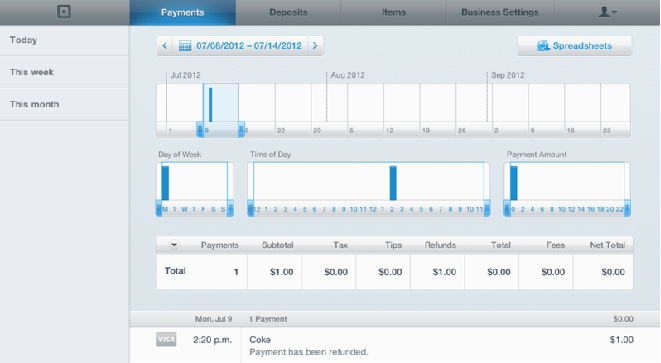This screenshot has width=661, height=363.
Task: Select This month filter
Action: 64,104
